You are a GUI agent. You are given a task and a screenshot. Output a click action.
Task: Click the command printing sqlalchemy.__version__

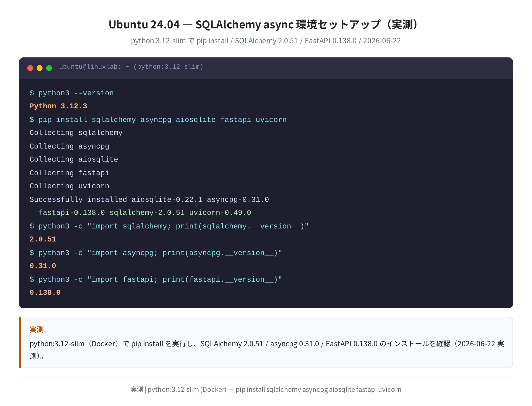[169, 226]
